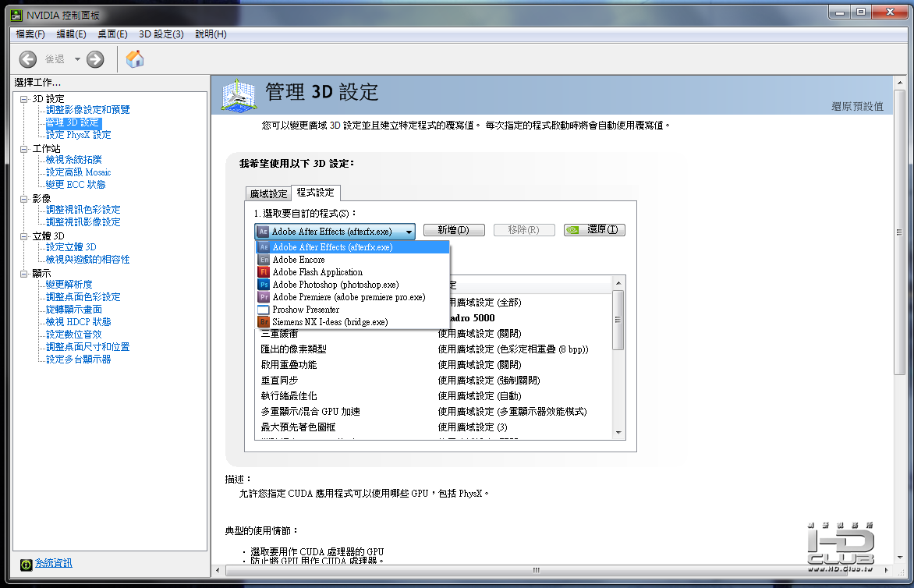Click the forward arrow navigation icon

(x=95, y=58)
